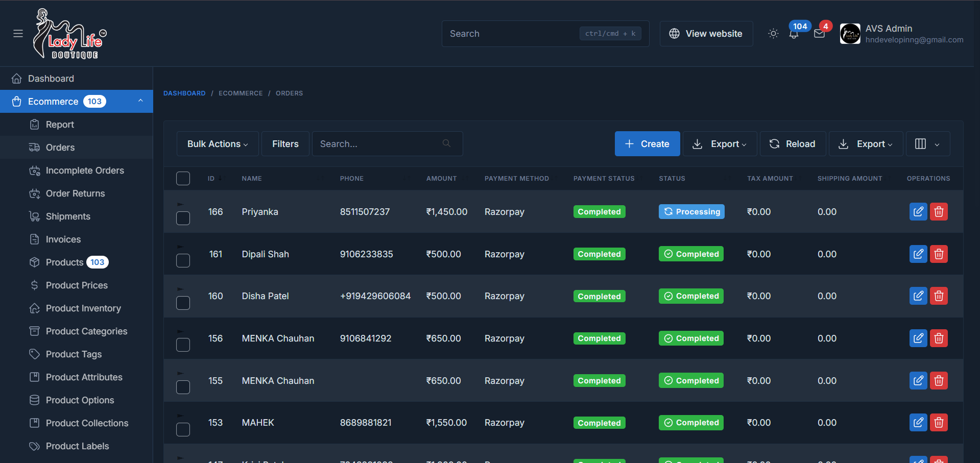Delete order 153 with trash icon

coord(939,423)
